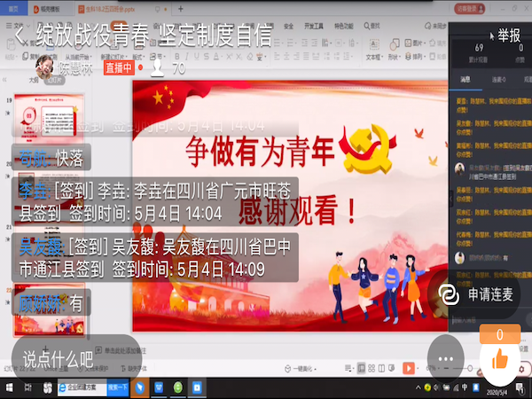This screenshot has width=532, height=399.
Task: Insert a text box via 文本框
Action: point(374,50)
